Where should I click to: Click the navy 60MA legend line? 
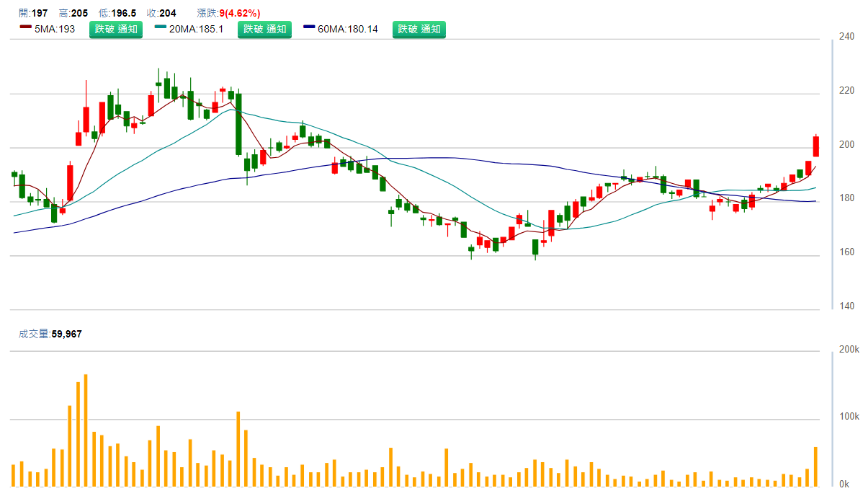pyautogui.click(x=310, y=29)
